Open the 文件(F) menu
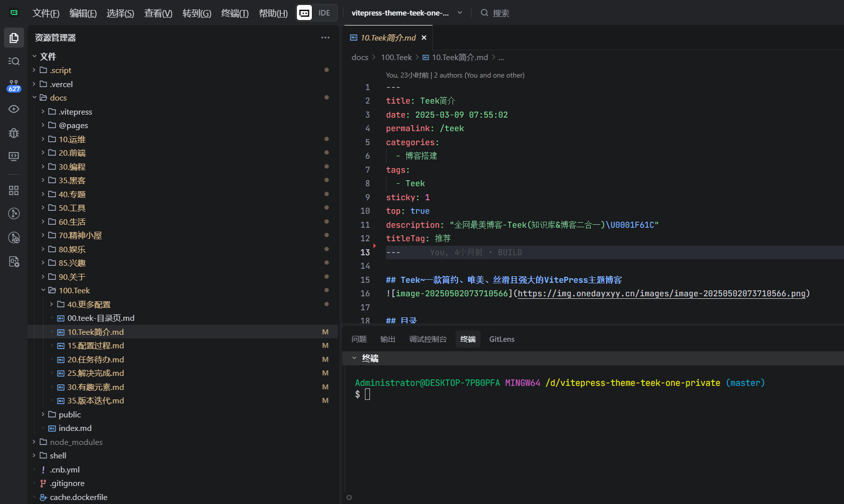This screenshot has height=504, width=844. [x=46, y=13]
